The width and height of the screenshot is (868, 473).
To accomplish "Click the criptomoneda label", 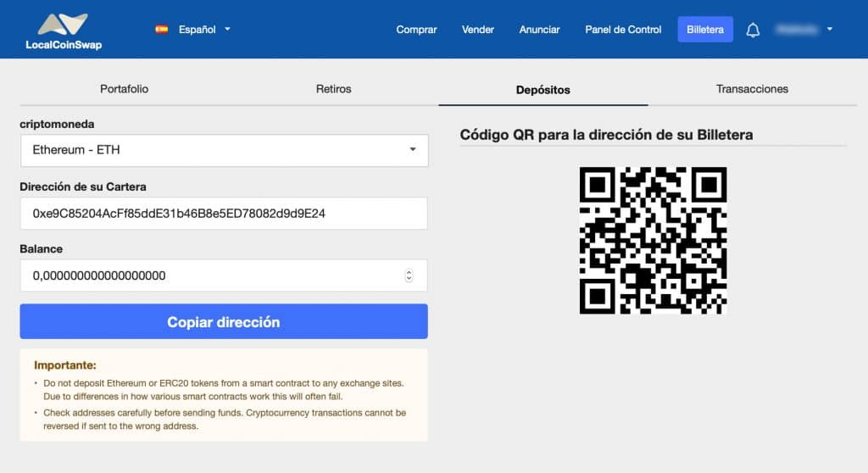I will (x=57, y=124).
